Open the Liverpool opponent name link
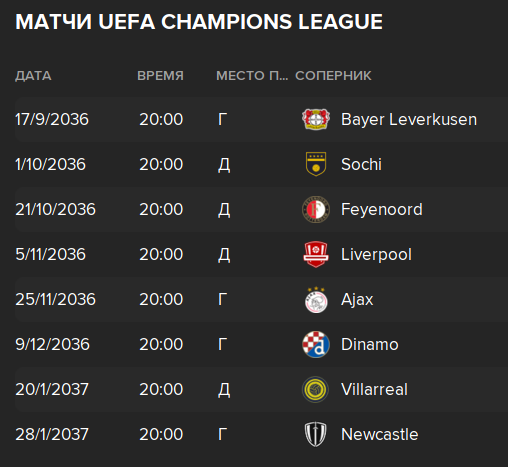 (x=376, y=254)
